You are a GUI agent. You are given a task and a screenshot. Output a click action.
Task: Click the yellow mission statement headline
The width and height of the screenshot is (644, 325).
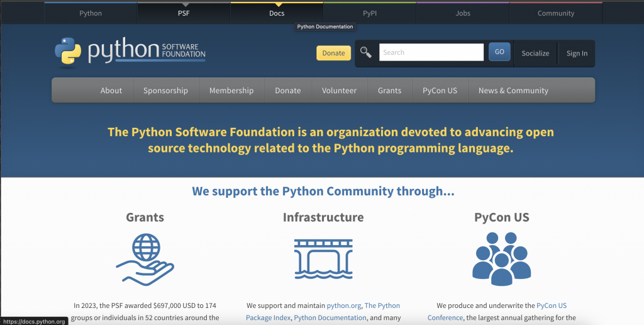331,140
